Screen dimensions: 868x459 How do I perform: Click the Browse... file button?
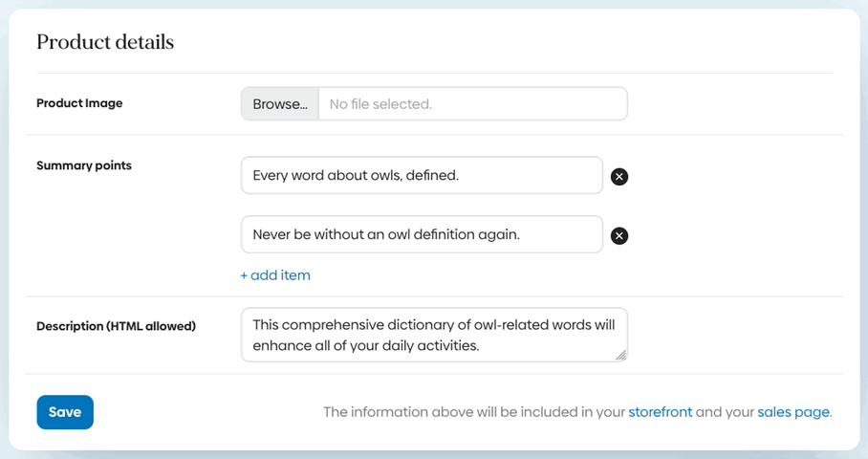(280, 104)
